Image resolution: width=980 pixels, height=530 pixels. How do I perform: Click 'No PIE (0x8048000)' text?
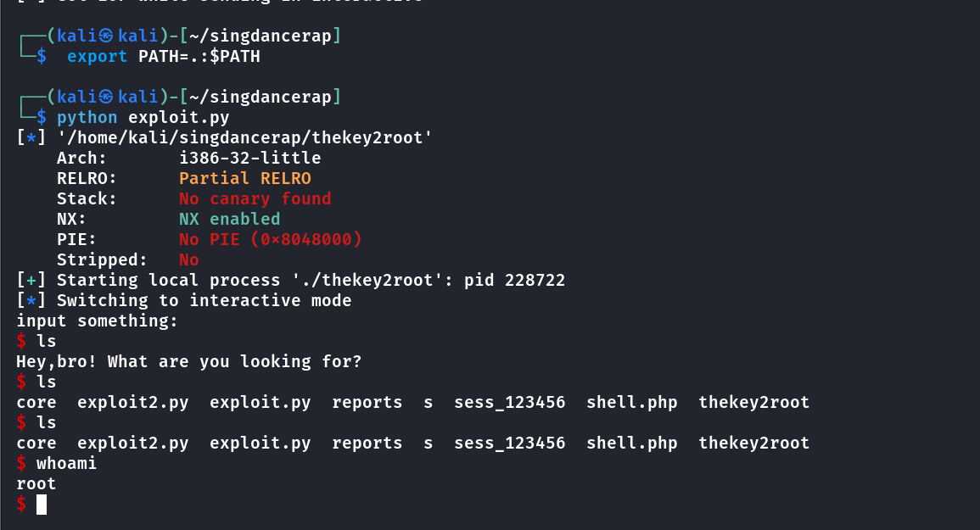(270, 239)
